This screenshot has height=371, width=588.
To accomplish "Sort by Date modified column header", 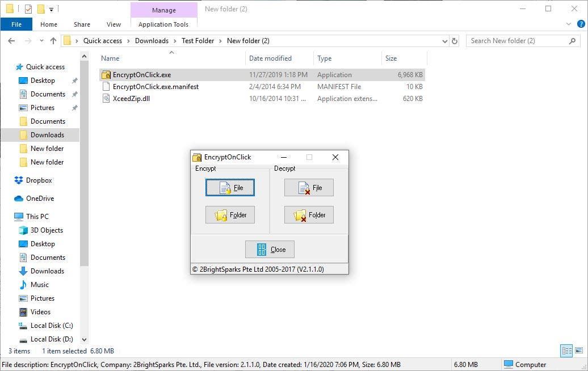I will pos(270,58).
